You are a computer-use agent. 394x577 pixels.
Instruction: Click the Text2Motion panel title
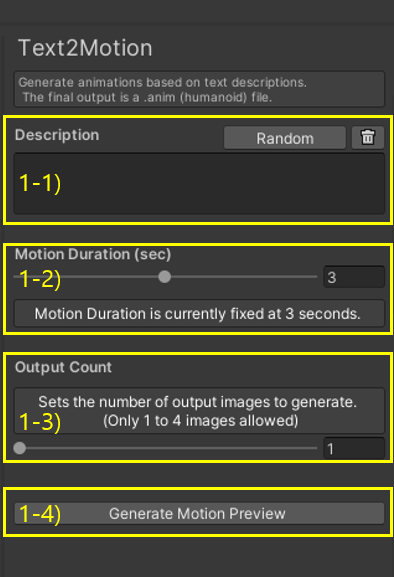point(85,48)
